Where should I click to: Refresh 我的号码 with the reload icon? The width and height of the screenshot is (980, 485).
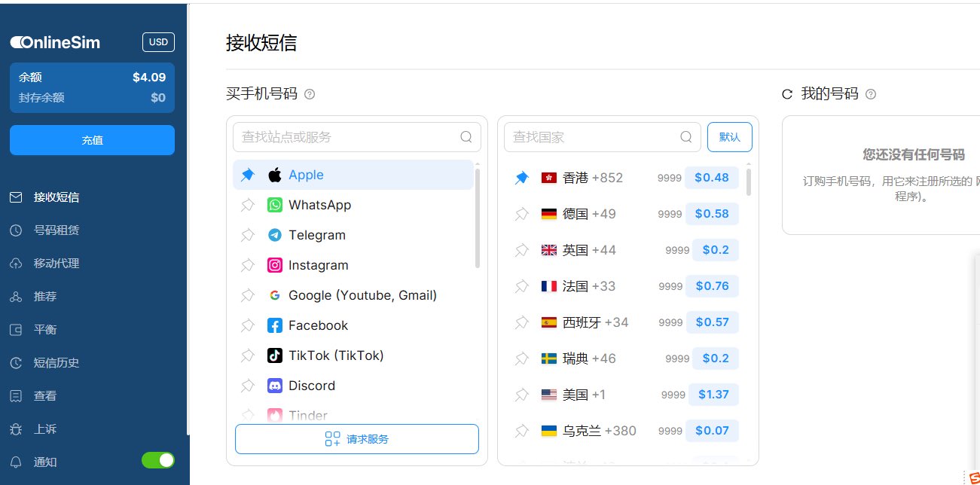788,94
